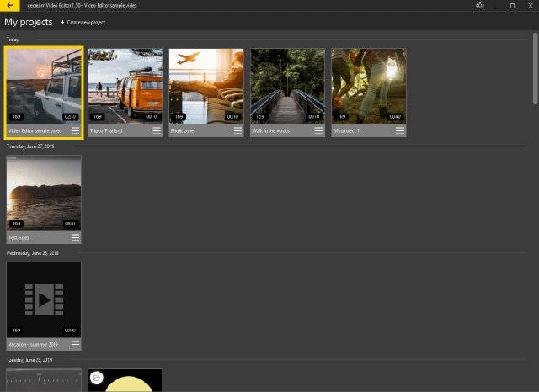Viewport: 539px width, 392px height.
Task: Select the 'Test video' project title
Action: pyautogui.click(x=19, y=237)
